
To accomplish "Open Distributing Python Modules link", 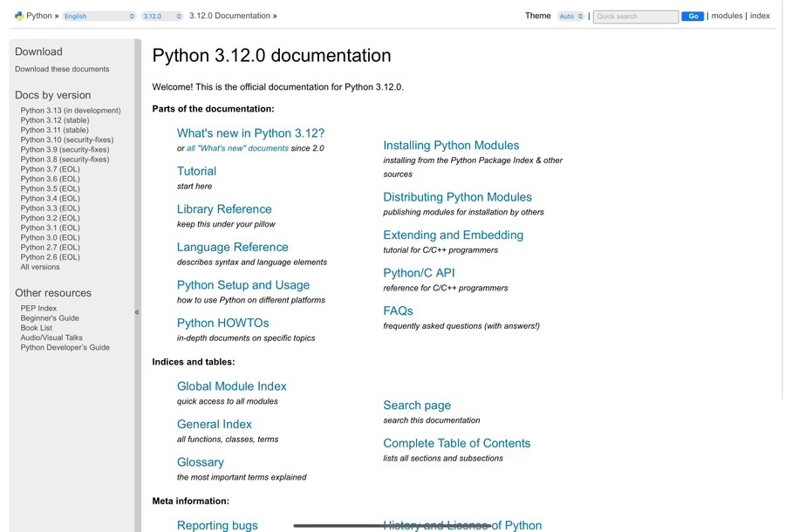I will pyautogui.click(x=458, y=197).
